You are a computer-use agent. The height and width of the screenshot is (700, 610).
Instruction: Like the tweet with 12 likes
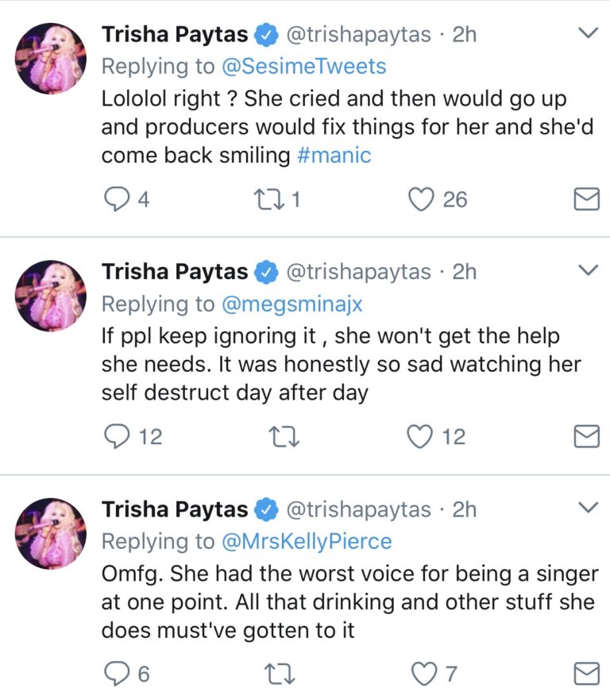coord(420,436)
